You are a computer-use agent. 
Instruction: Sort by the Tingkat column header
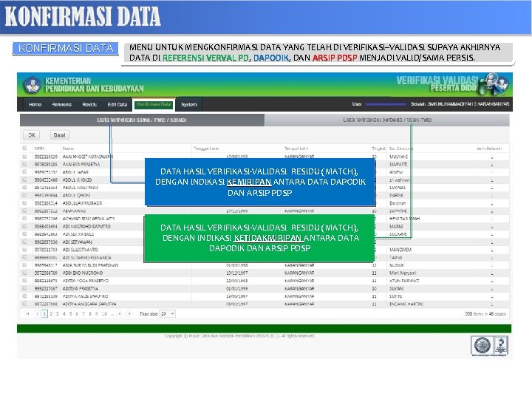point(378,149)
